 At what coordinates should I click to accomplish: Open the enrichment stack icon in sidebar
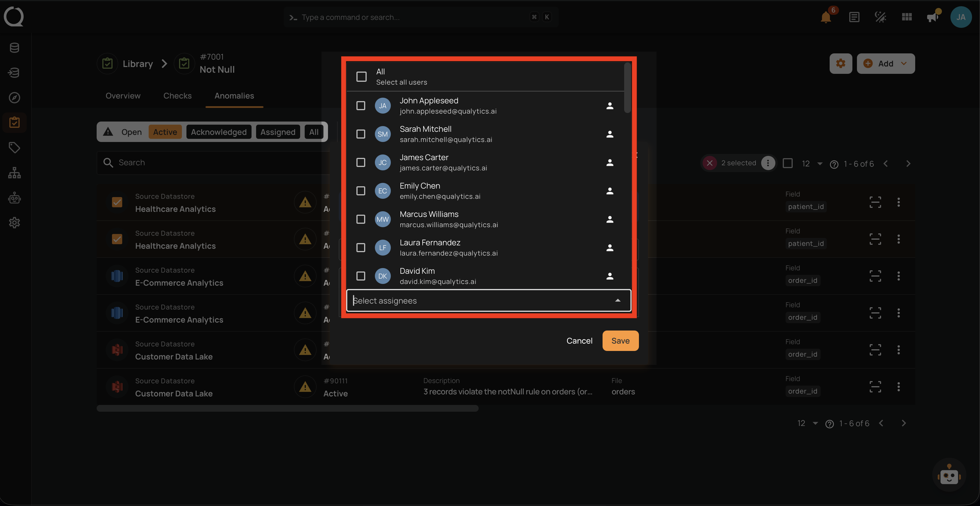click(14, 73)
